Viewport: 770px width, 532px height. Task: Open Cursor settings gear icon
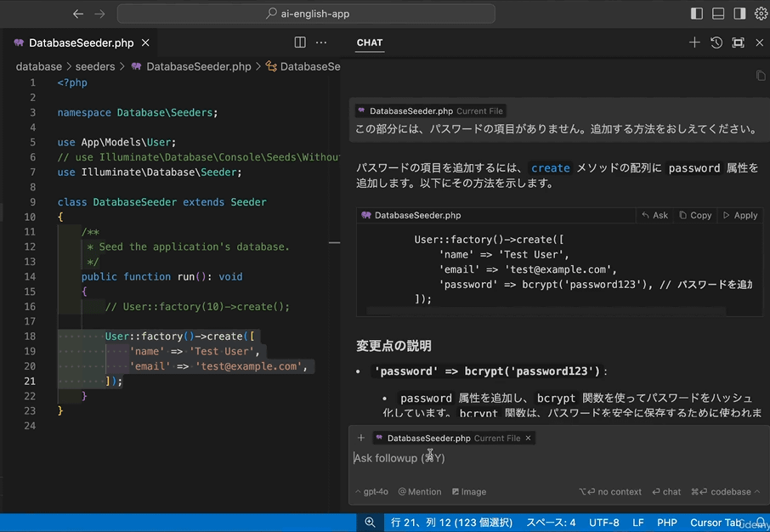click(761, 14)
